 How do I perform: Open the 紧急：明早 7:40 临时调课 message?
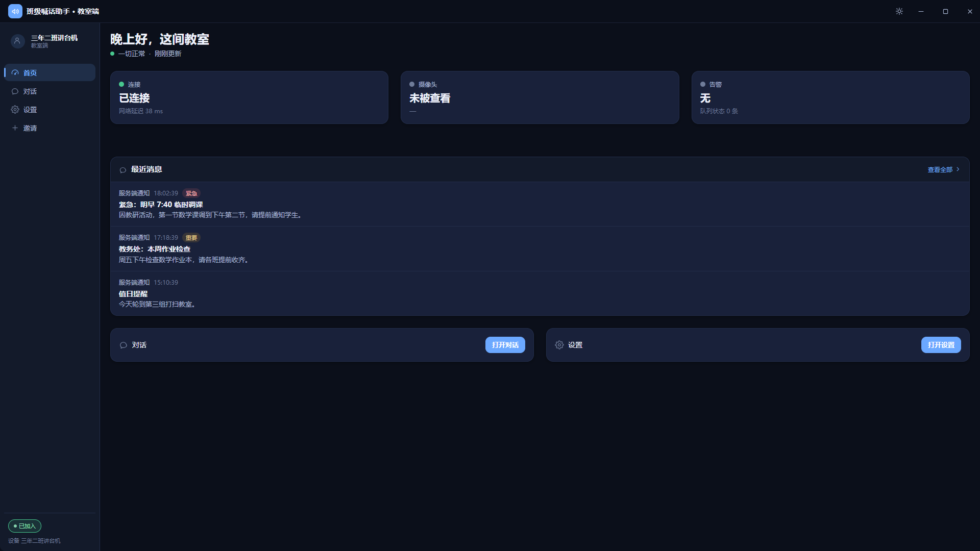click(x=540, y=204)
